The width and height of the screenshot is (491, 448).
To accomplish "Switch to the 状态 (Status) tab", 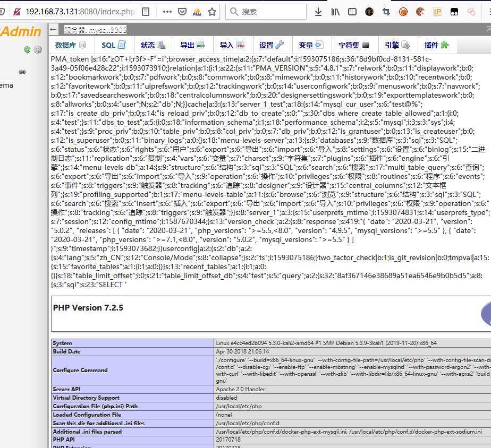I will 153,45.
